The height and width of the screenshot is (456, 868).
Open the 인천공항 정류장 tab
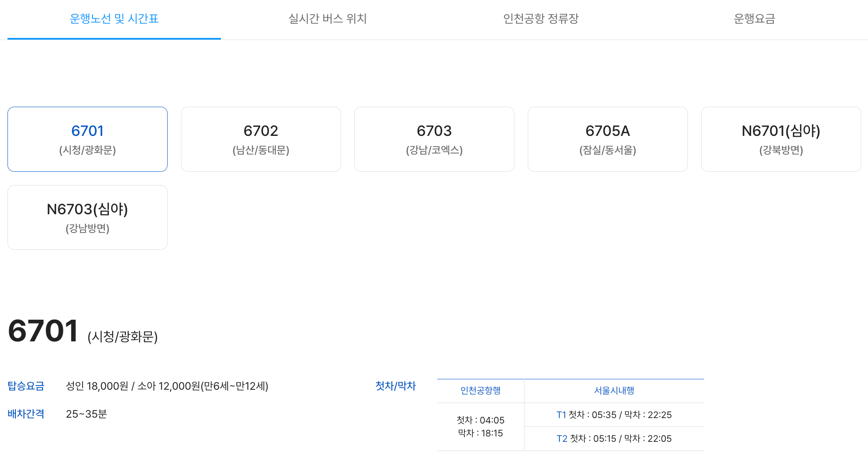[541, 19]
